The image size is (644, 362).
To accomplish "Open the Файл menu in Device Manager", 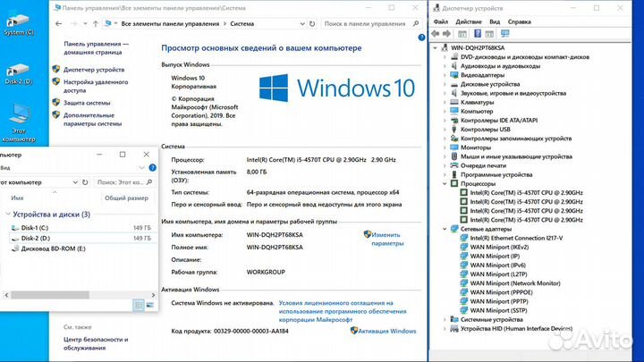I will point(441,21).
